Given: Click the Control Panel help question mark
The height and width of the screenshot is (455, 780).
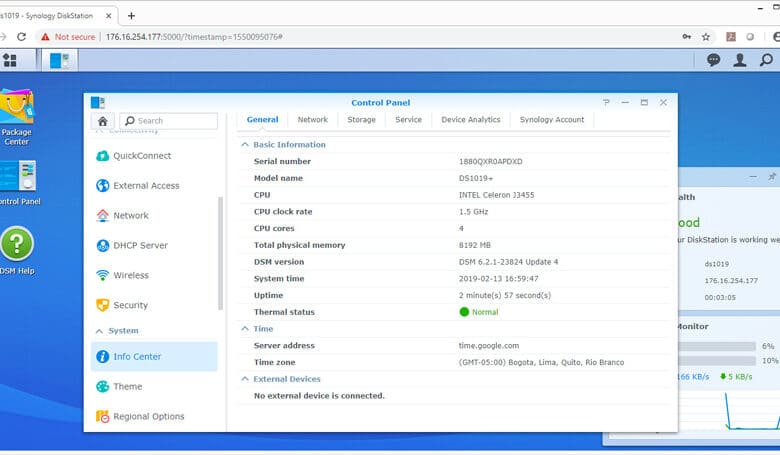Looking at the screenshot, I should (x=606, y=102).
